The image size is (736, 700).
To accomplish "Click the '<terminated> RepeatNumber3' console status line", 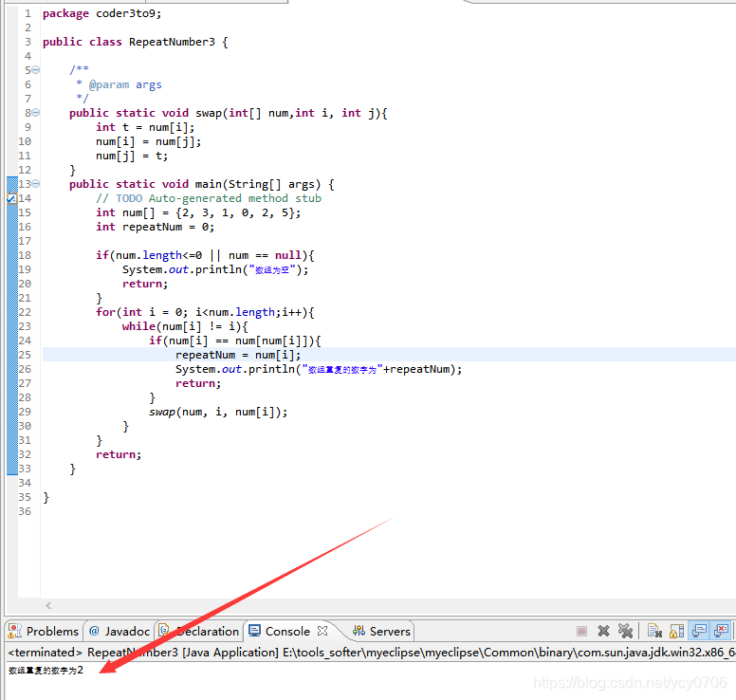I will point(371,653).
